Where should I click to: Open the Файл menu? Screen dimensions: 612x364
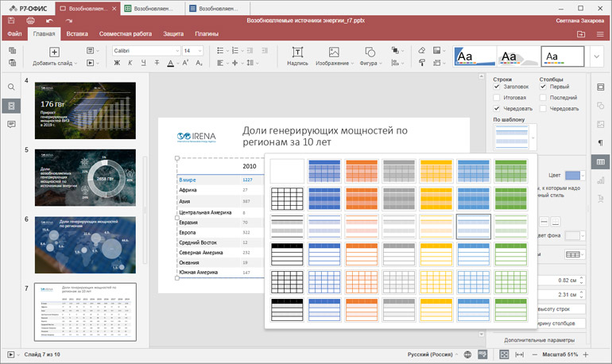coord(14,34)
